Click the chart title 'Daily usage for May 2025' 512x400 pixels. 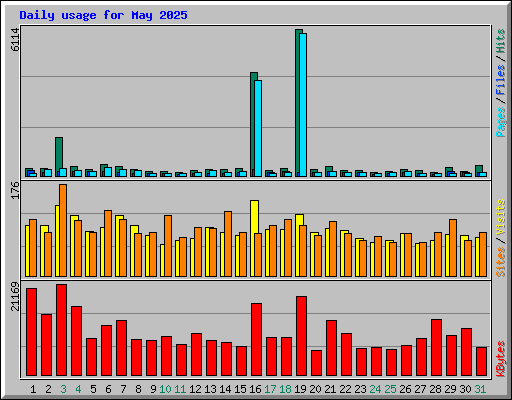pos(103,15)
